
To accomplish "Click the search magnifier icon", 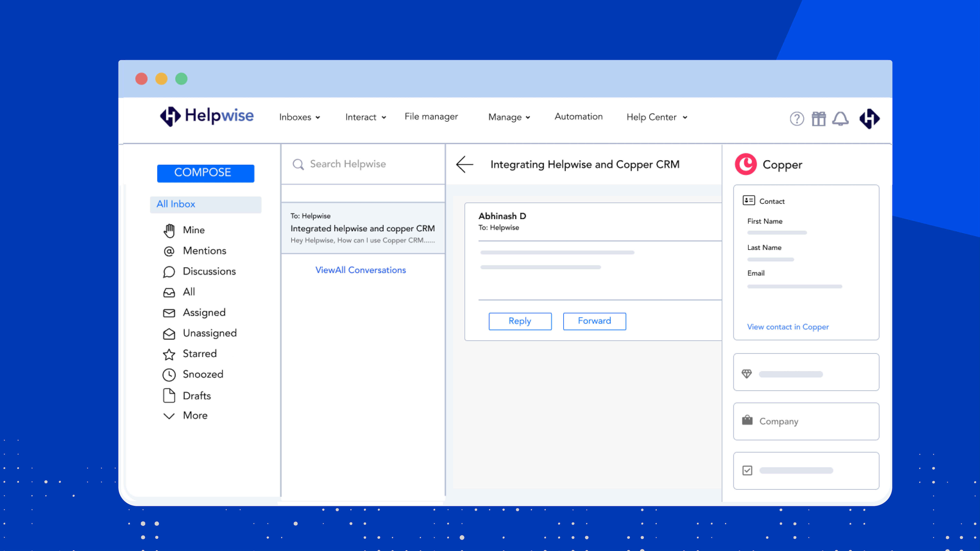I will coord(298,164).
